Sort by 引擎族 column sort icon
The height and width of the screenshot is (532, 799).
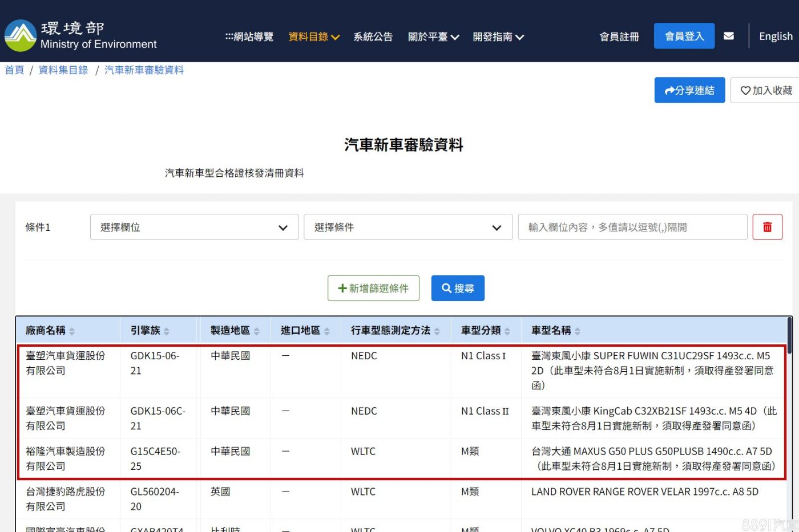tap(167, 331)
